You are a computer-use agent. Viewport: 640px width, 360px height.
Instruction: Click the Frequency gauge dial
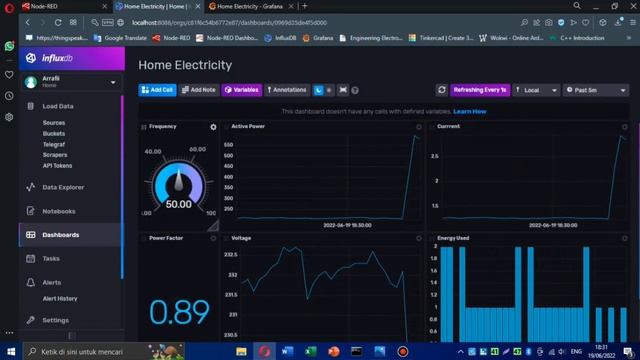coord(178,185)
